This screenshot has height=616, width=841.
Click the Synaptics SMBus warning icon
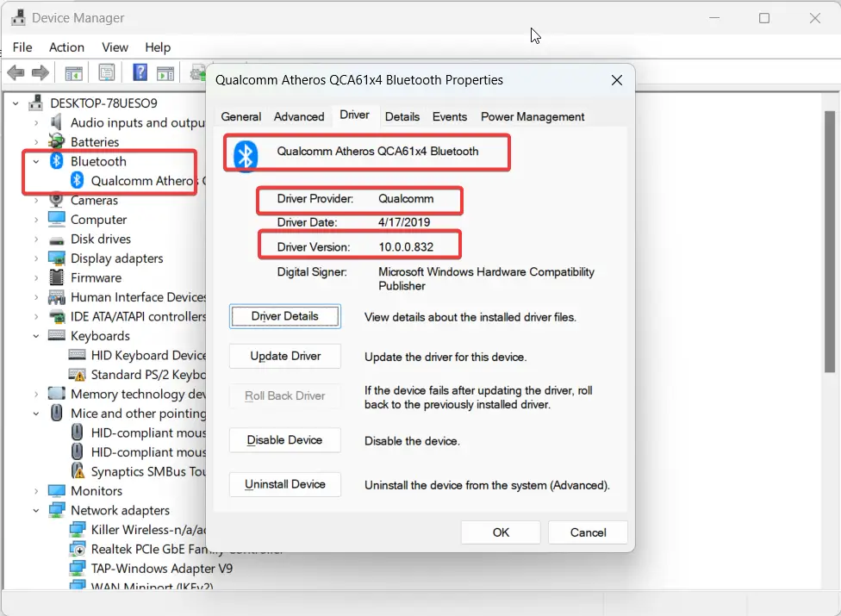coord(78,470)
